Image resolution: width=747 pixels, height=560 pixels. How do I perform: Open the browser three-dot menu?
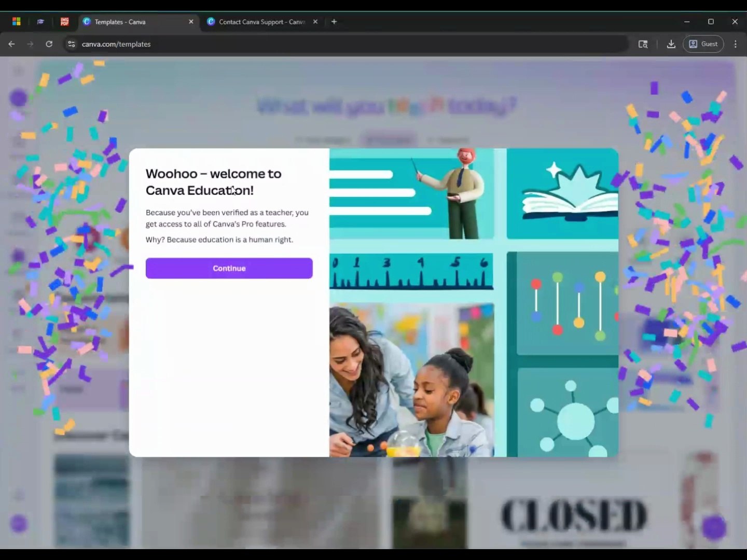(x=735, y=44)
